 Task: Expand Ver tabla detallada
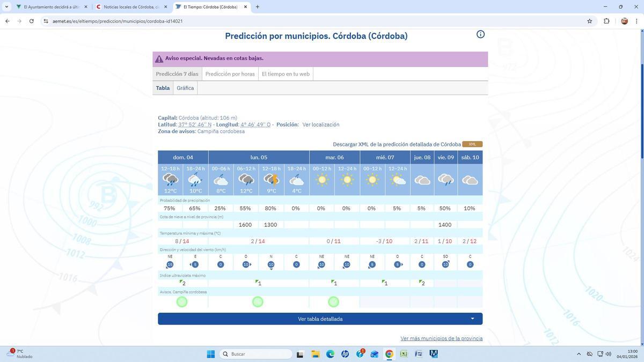[x=320, y=318]
